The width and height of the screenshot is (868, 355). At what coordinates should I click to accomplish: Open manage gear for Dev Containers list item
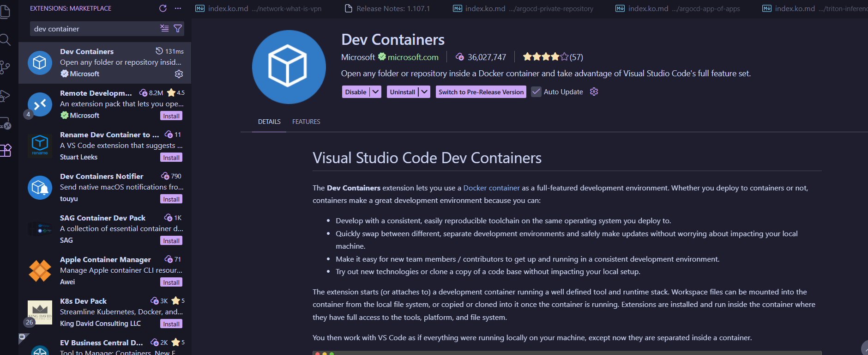tap(179, 74)
